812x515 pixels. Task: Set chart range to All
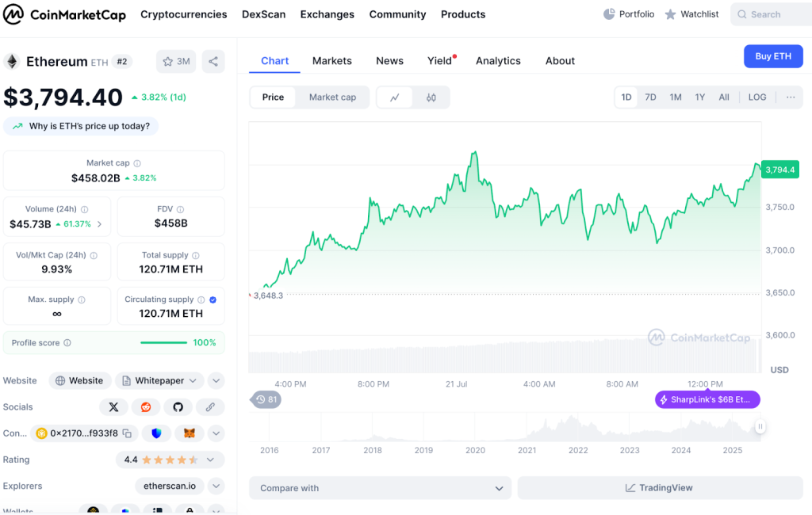tap(724, 97)
